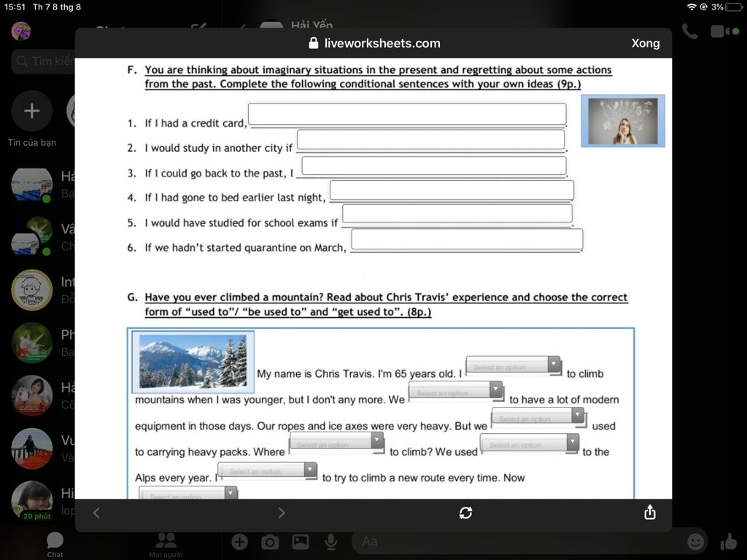Tap the Tìm kiếm search field
Viewport: 747px width, 560px height.
[x=43, y=61]
